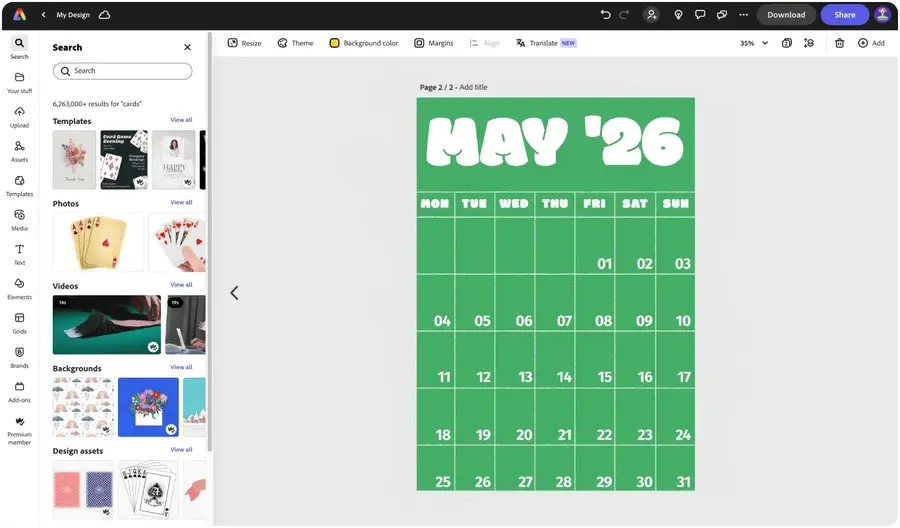Open Your stuff in the sidebar

(x=20, y=83)
